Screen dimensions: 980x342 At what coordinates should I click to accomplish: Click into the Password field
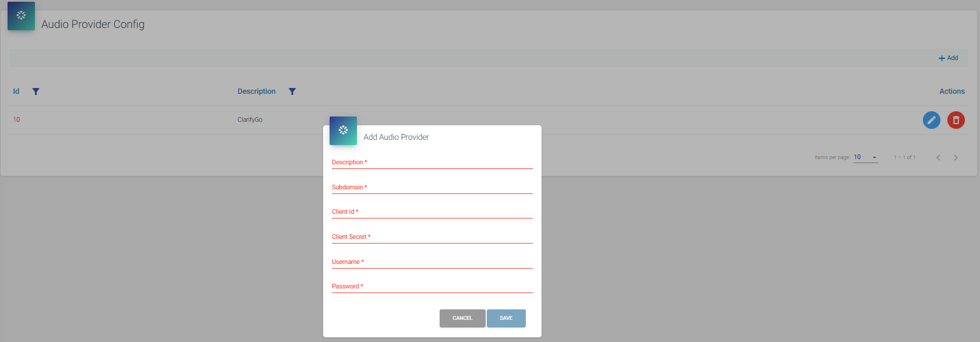(x=432, y=287)
